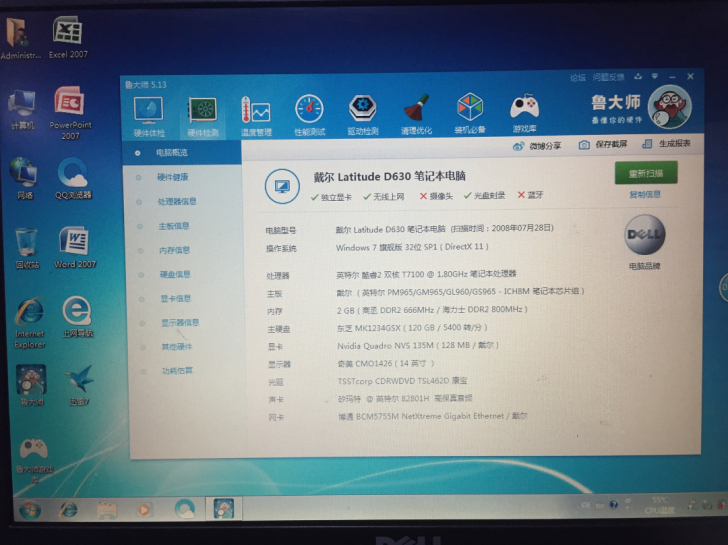Open 迅雷7 desktop icon

point(79,385)
